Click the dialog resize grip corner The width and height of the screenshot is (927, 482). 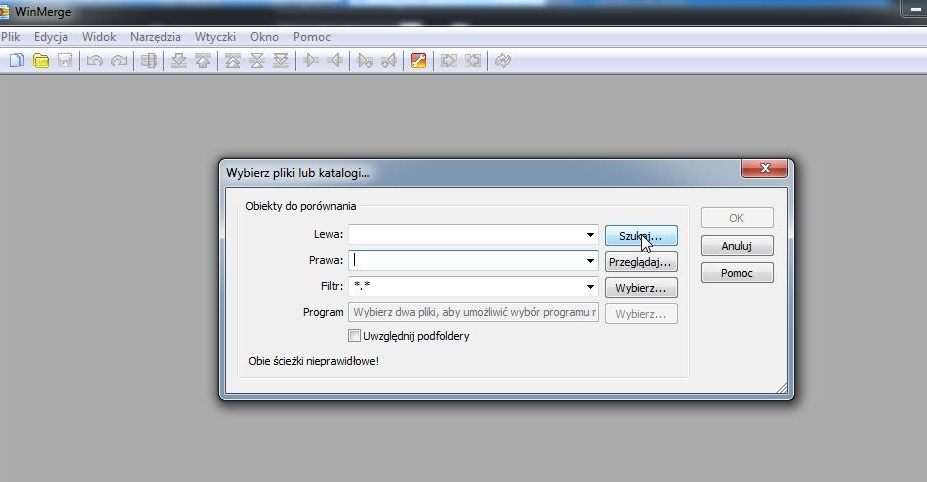pyautogui.click(x=782, y=387)
